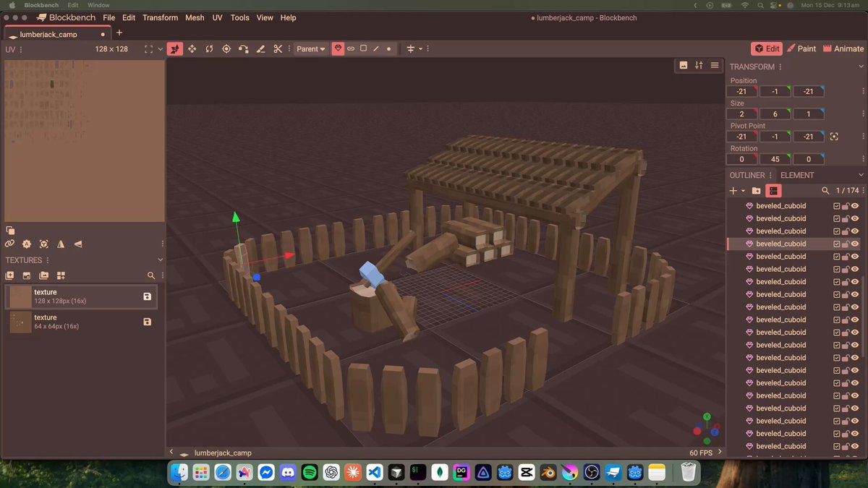This screenshot has width=868, height=488.
Task: Click the Size Y field showing 6
Action: tap(775, 114)
